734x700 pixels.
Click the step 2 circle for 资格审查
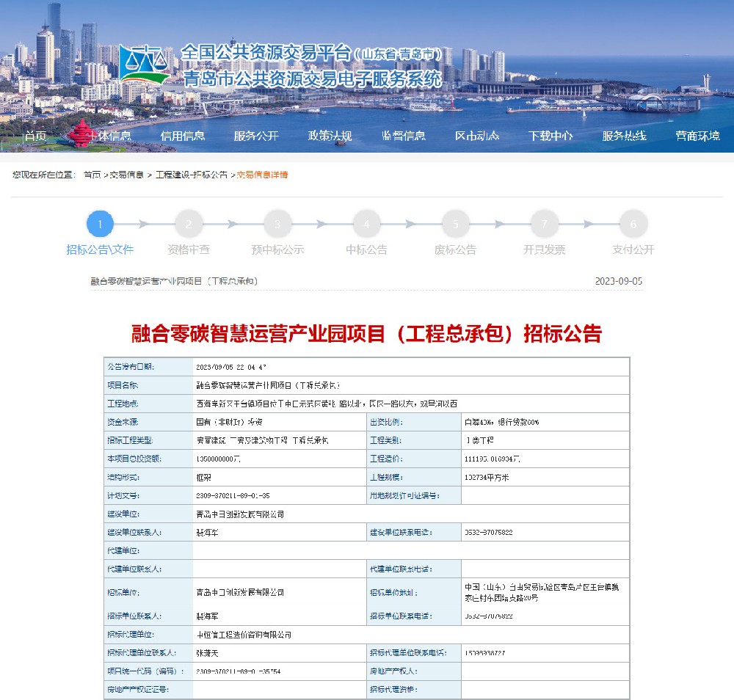pos(189,224)
